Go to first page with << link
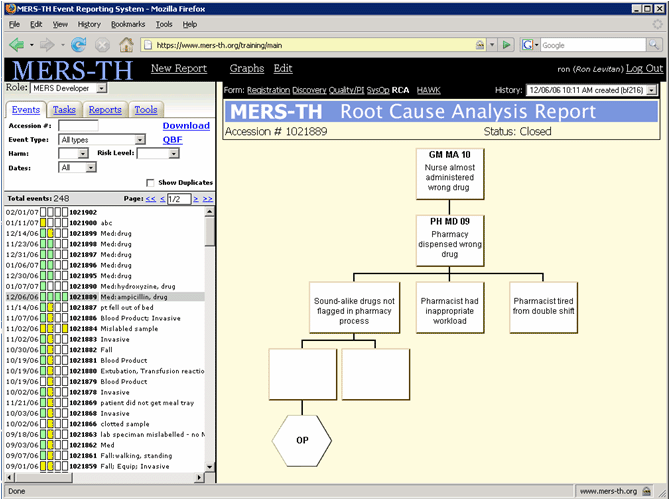This screenshot has width=669, height=499. [151, 199]
